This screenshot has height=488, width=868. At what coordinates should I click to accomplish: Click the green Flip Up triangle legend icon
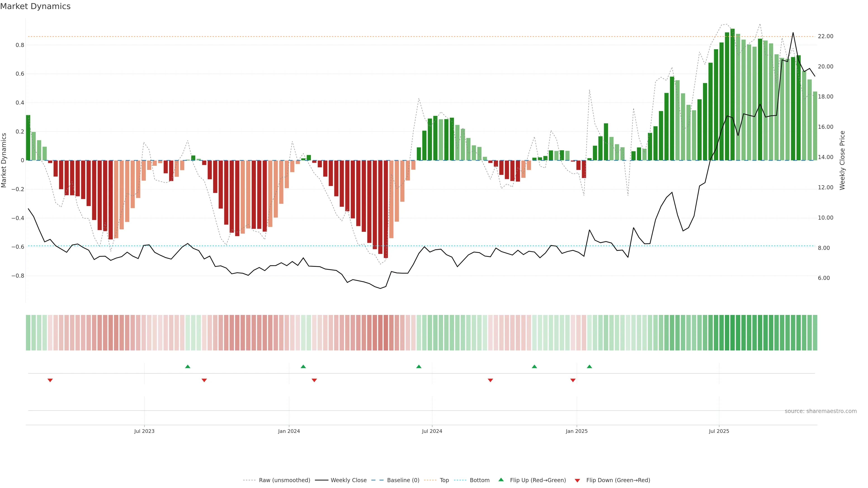click(x=501, y=480)
